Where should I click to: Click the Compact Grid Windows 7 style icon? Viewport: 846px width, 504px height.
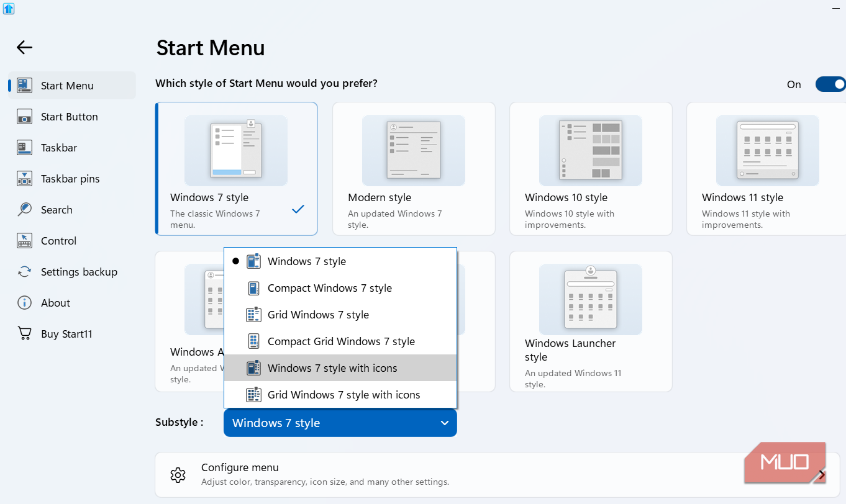pyautogui.click(x=253, y=341)
